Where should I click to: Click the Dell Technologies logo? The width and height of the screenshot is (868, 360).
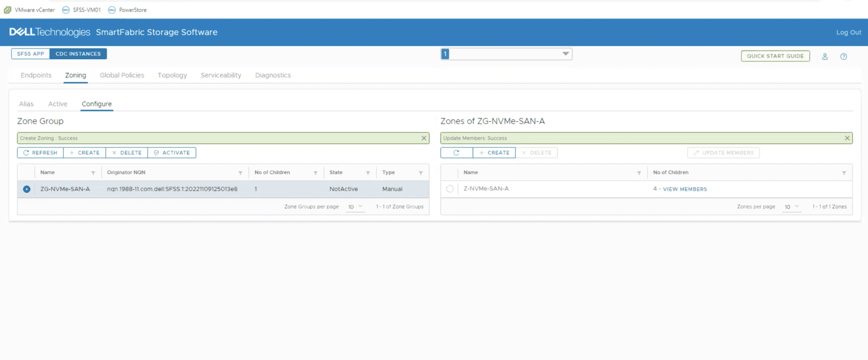[50, 32]
